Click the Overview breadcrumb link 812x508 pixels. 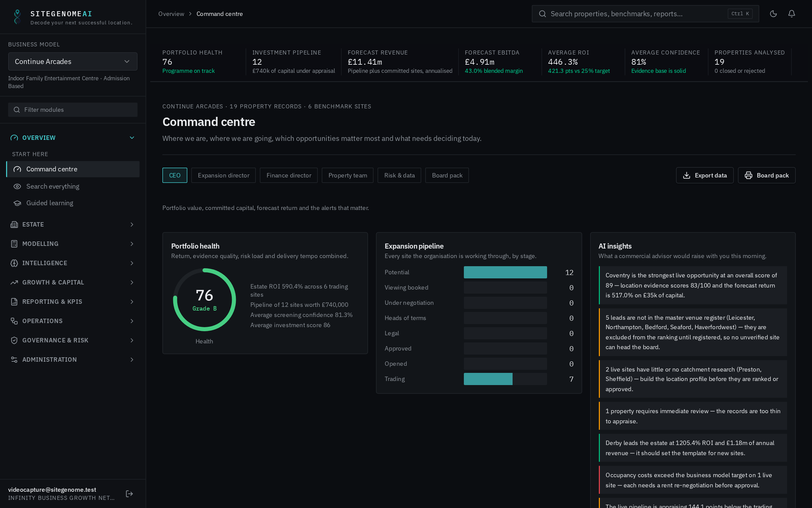tap(171, 14)
